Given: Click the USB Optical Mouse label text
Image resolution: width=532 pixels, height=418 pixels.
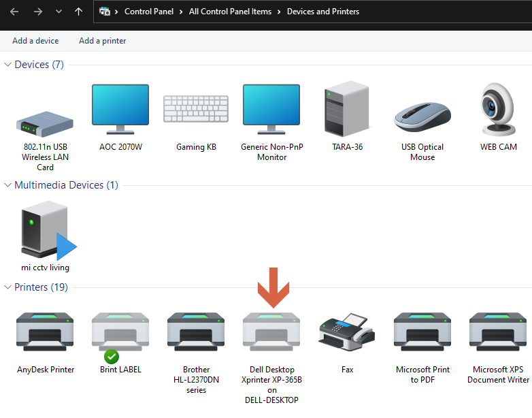Looking at the screenshot, I should point(422,152).
